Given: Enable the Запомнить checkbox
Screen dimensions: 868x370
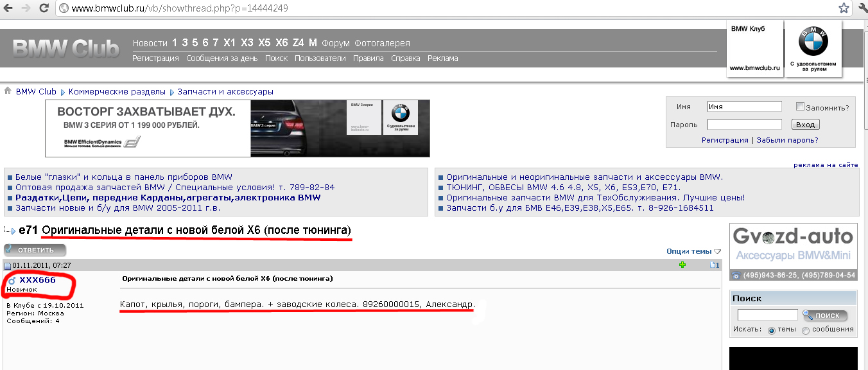Looking at the screenshot, I should pos(800,107).
